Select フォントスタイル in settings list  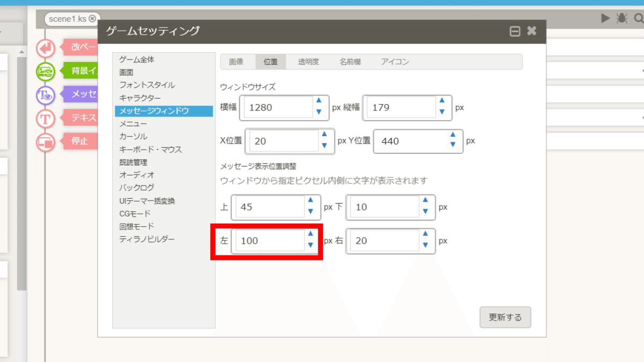(x=147, y=85)
